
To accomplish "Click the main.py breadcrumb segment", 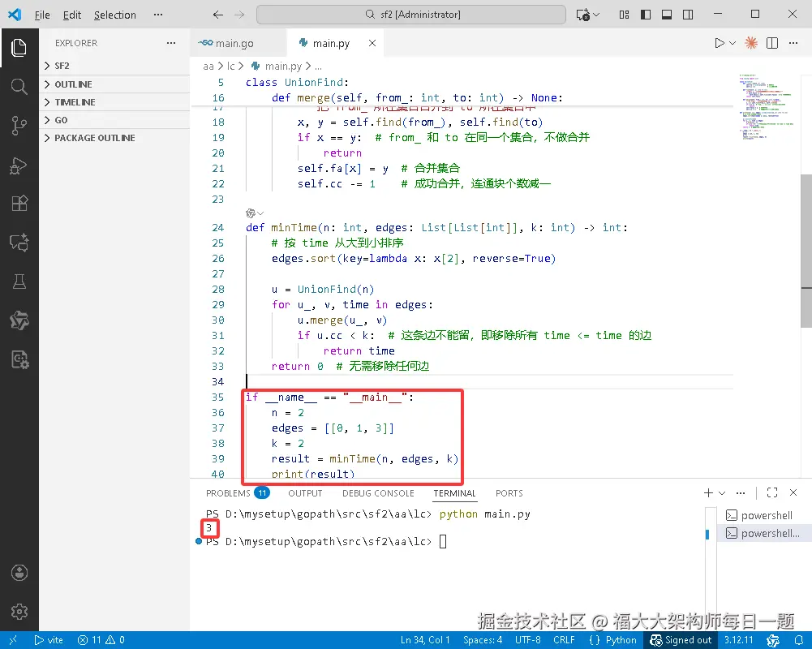I will click(x=283, y=67).
